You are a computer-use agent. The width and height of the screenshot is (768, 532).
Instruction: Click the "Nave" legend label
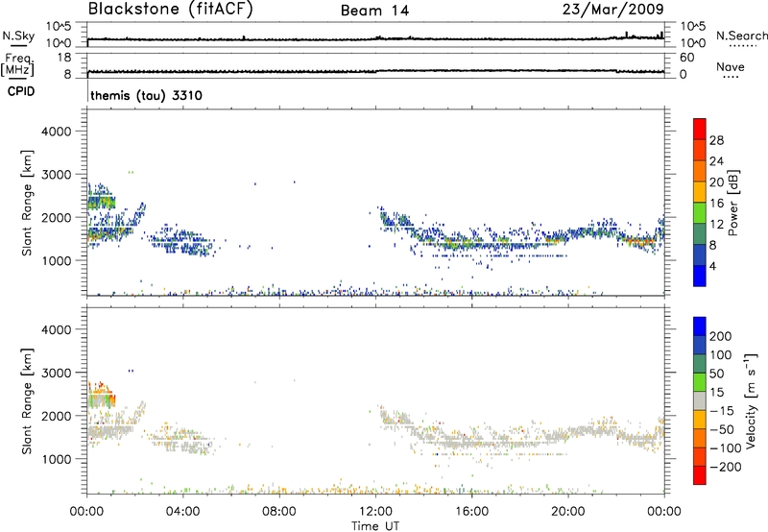tap(730, 66)
